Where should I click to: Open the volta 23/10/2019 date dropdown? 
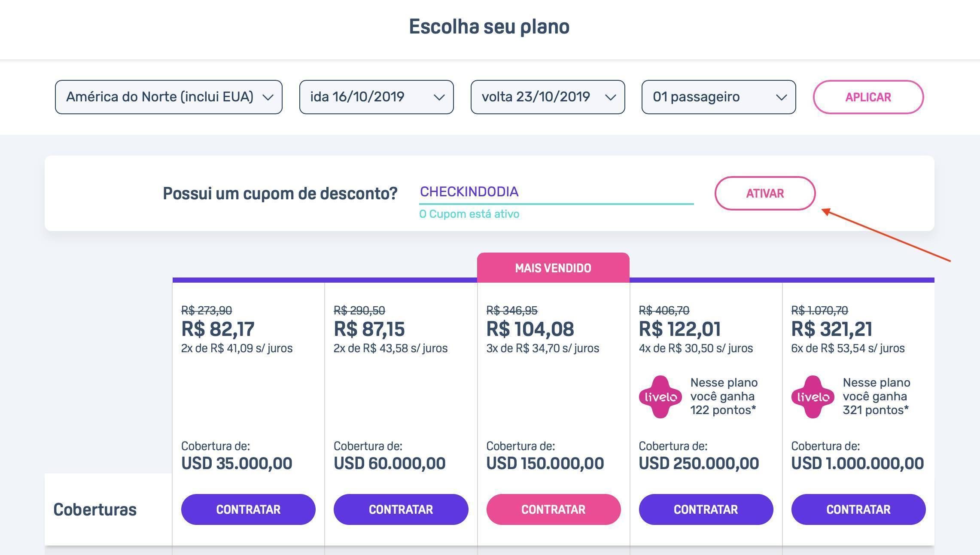coord(548,97)
